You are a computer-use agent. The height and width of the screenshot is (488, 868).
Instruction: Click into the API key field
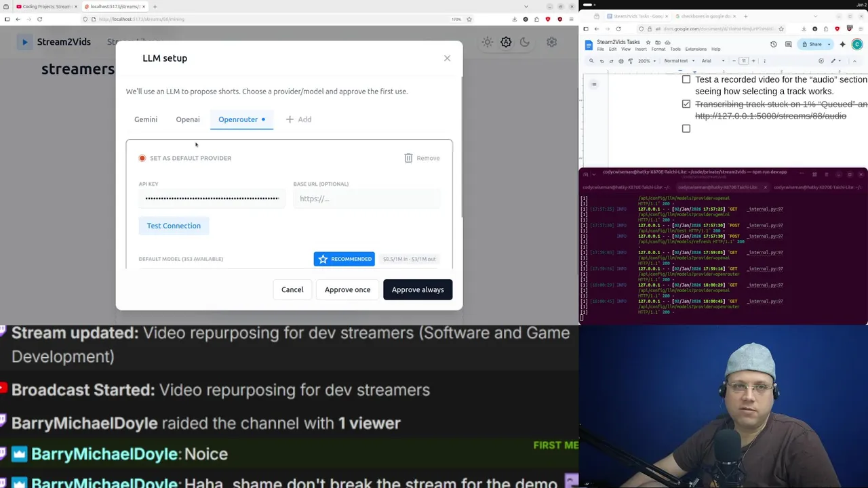212,199
